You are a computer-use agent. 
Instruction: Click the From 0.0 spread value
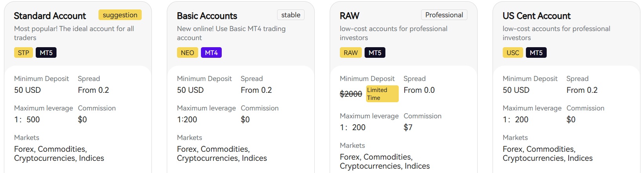click(x=419, y=90)
